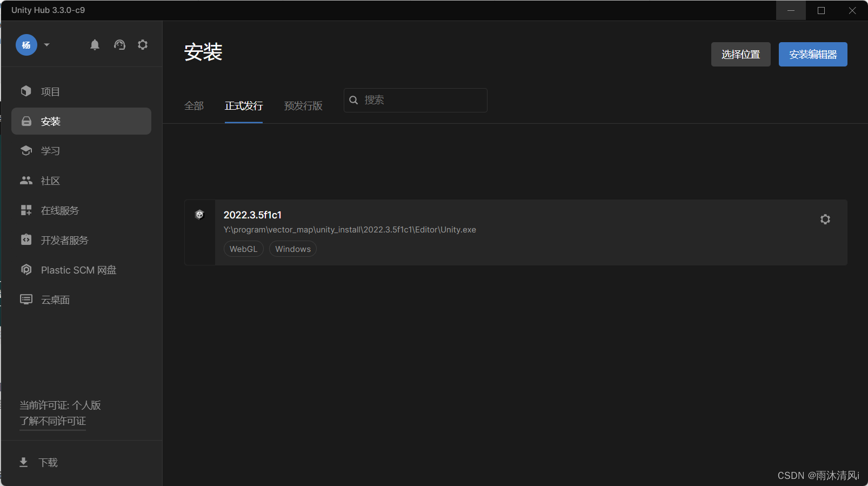
Task: Switch to the 预发行版 tab
Action: pos(303,106)
